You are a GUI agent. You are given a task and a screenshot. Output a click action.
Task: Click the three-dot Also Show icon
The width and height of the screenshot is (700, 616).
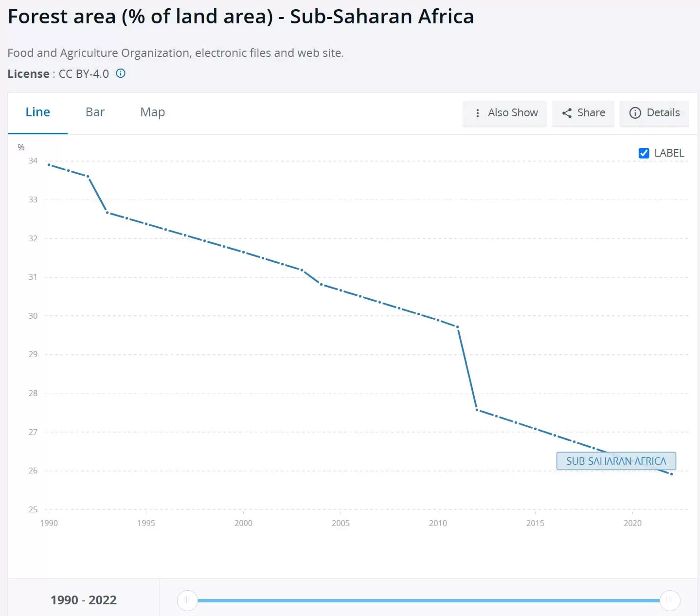(478, 113)
